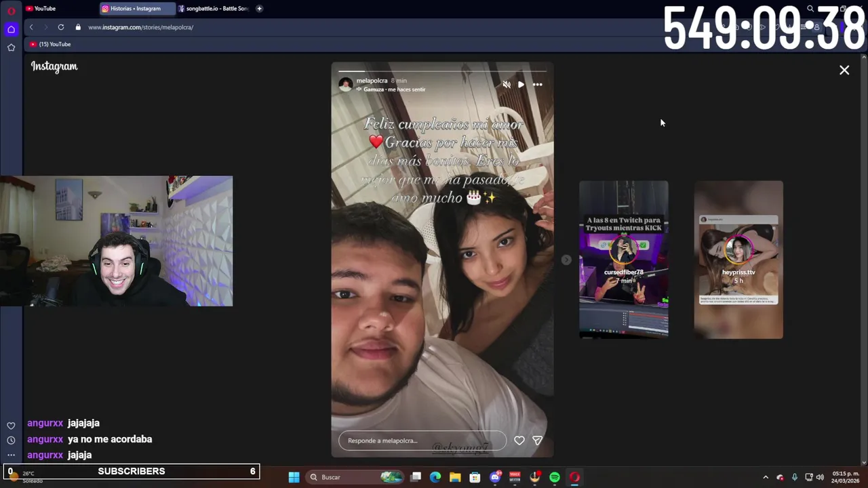The width and height of the screenshot is (868, 488).
Task: Click the story progress bar
Action: [442, 70]
